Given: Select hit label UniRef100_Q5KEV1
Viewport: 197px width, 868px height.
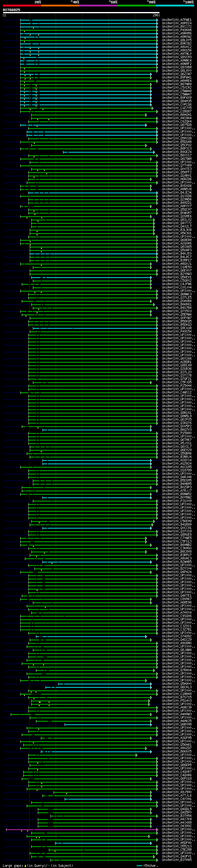Looking at the screenshot, I should [176, 277].
